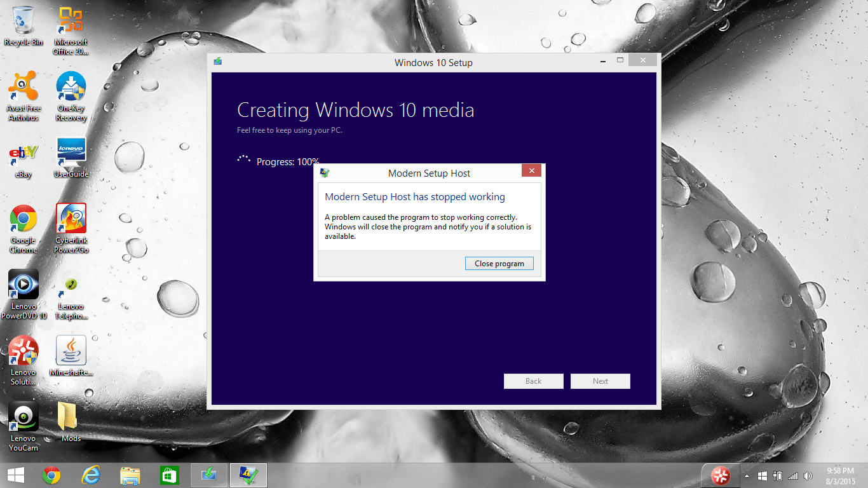Select the Lenovo Solution Center desktop icon
Image resolution: width=868 pixels, height=488 pixels.
[x=24, y=361]
